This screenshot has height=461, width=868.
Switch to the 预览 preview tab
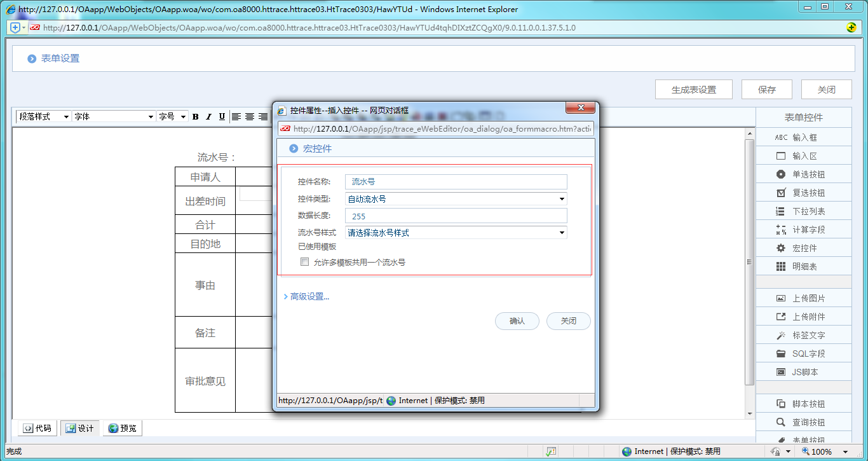pos(122,428)
